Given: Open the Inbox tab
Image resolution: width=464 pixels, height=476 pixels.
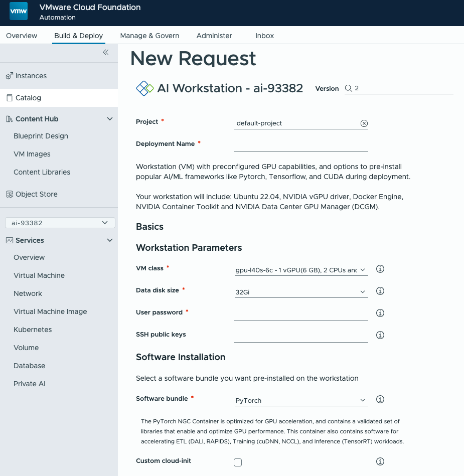Looking at the screenshot, I should pyautogui.click(x=264, y=36).
